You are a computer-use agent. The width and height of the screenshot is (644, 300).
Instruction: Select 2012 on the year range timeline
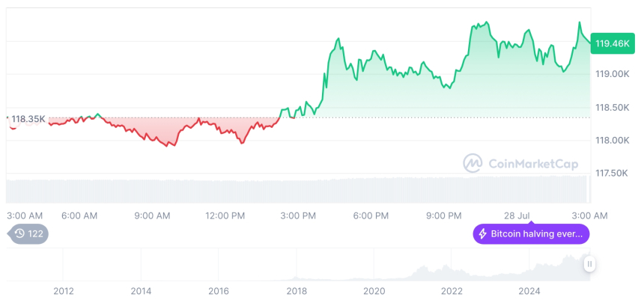tap(64, 290)
